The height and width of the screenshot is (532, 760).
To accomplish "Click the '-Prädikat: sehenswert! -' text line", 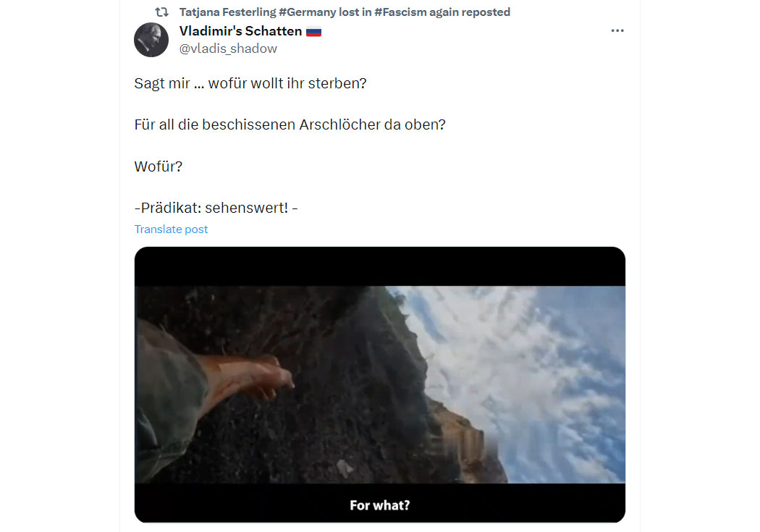I will (x=216, y=208).
